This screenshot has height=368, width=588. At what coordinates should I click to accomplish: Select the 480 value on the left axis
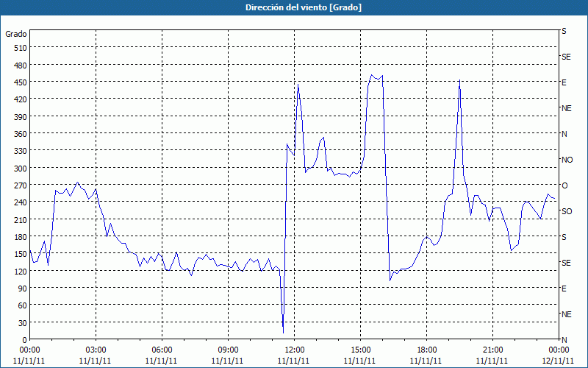pos(21,65)
